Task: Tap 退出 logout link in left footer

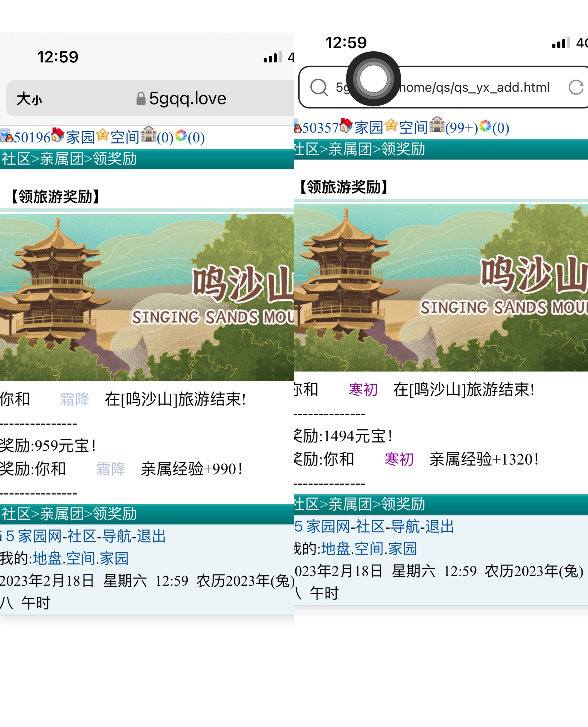Action: tap(151, 536)
